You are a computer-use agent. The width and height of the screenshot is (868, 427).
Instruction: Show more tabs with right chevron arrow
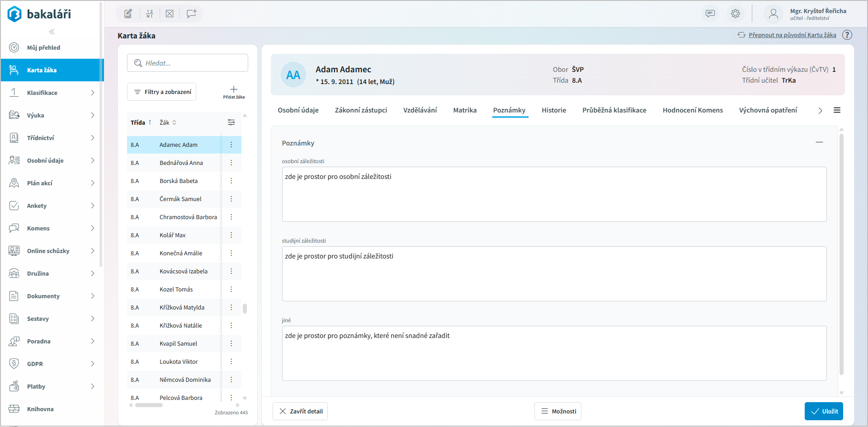(x=820, y=111)
